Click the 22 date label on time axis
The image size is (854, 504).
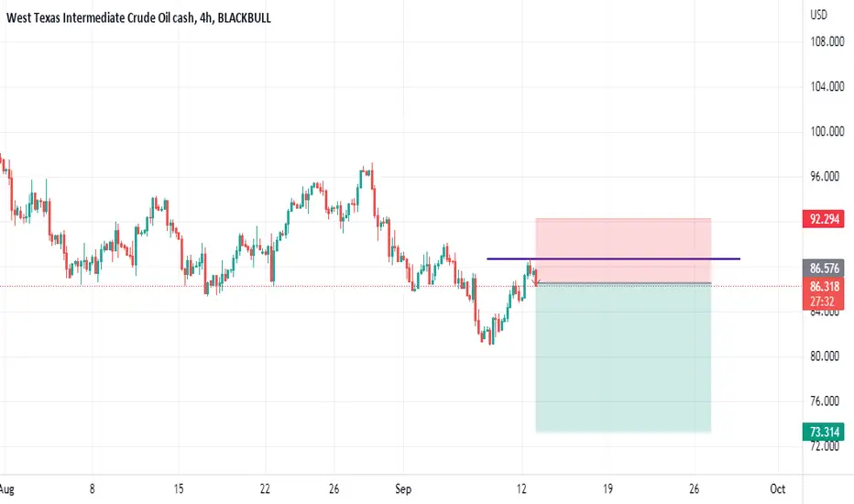(265, 488)
